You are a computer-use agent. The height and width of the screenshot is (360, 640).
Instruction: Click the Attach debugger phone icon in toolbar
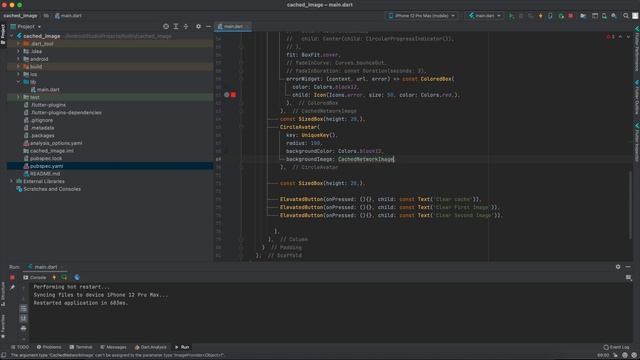pos(550,16)
